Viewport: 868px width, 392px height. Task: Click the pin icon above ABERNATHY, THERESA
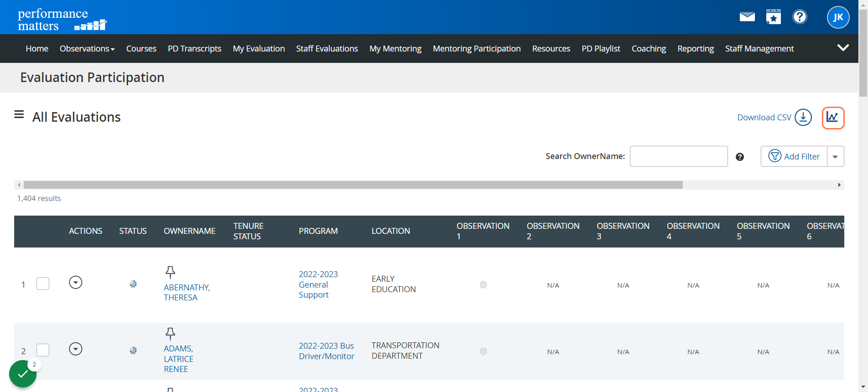pyautogui.click(x=170, y=273)
